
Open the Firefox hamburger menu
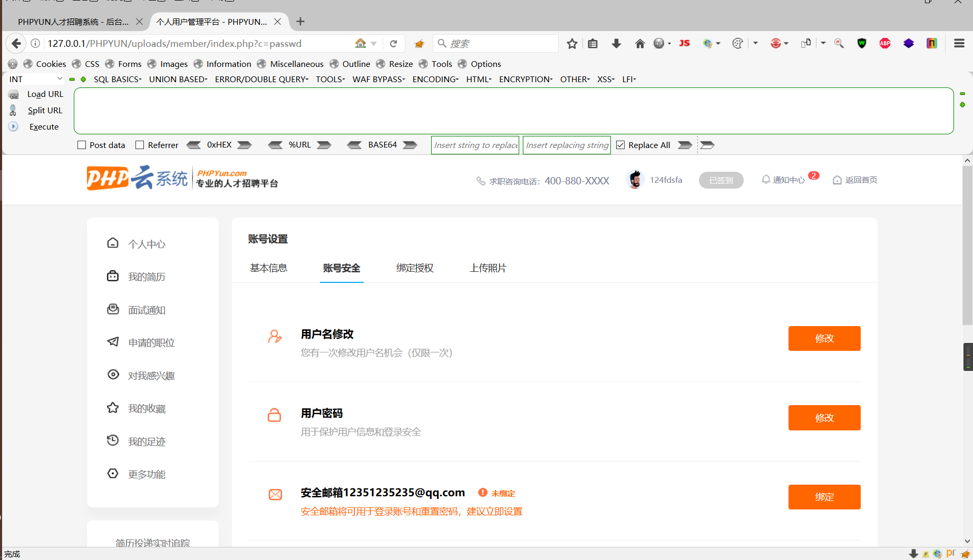[x=959, y=43]
